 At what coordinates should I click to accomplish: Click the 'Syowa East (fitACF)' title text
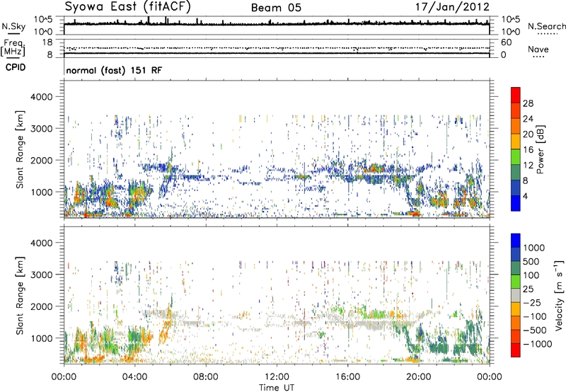tap(128, 7)
